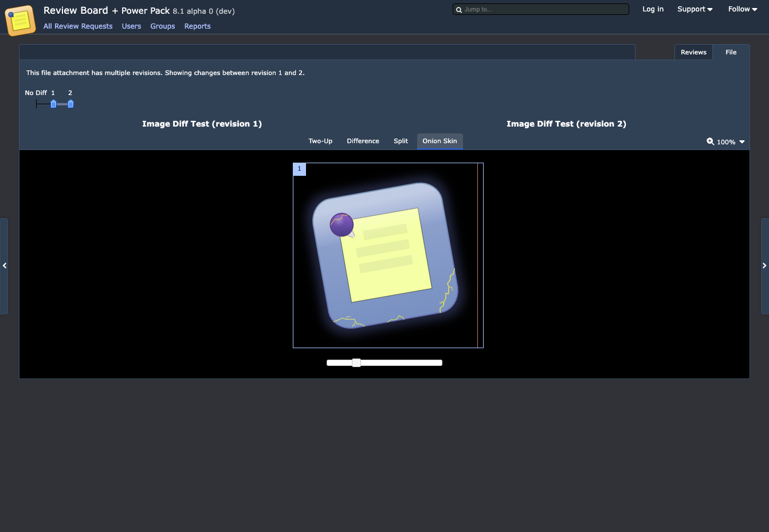Switch to Split view mode

point(401,141)
